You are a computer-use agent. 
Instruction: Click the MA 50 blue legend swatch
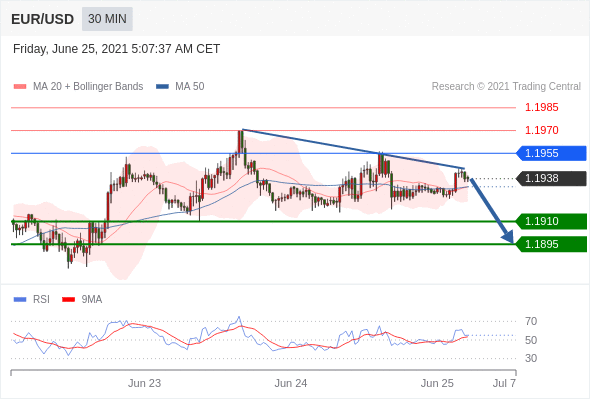click(162, 87)
